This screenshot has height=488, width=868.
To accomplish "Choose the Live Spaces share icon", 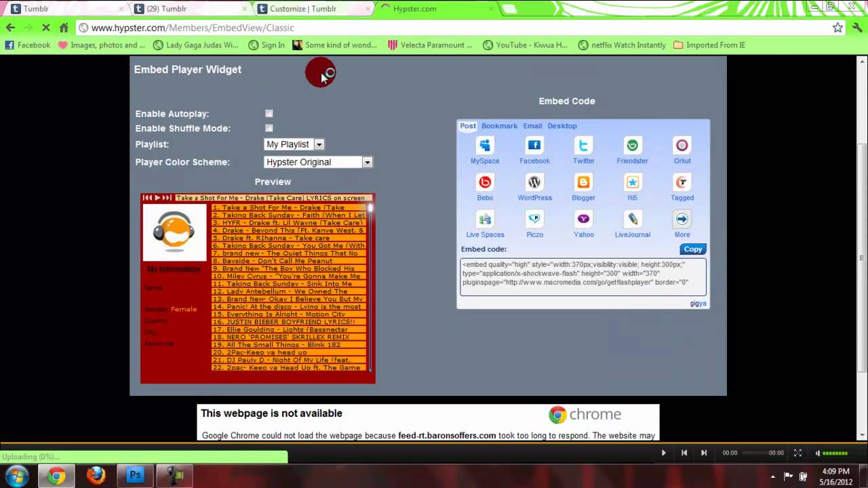I will point(485,218).
